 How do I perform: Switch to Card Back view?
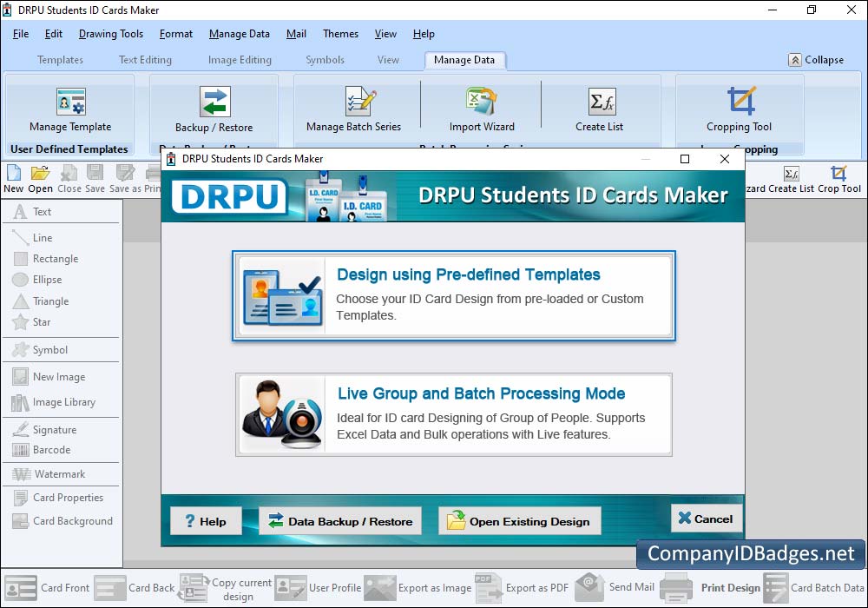pyautogui.click(x=135, y=587)
